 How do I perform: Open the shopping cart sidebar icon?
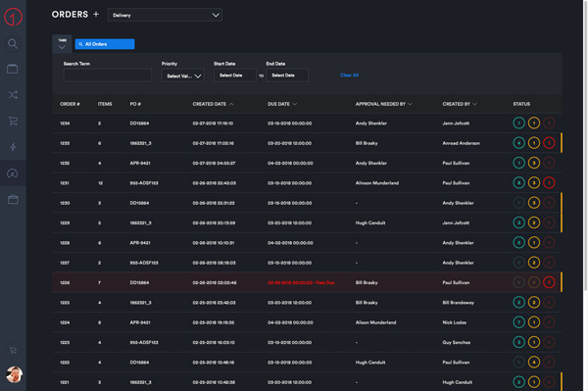pyautogui.click(x=13, y=121)
